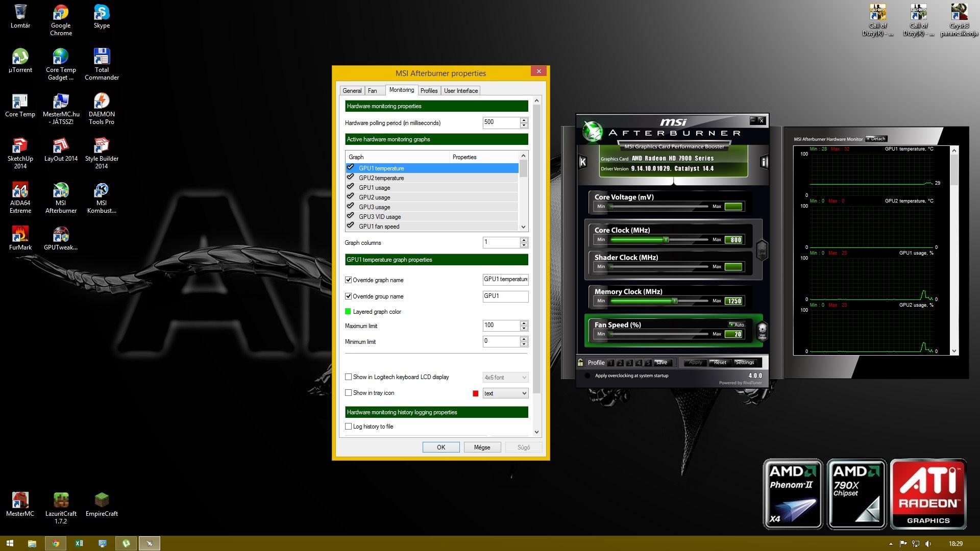Open Core Temp desktop shortcut

pyautogui.click(x=20, y=106)
